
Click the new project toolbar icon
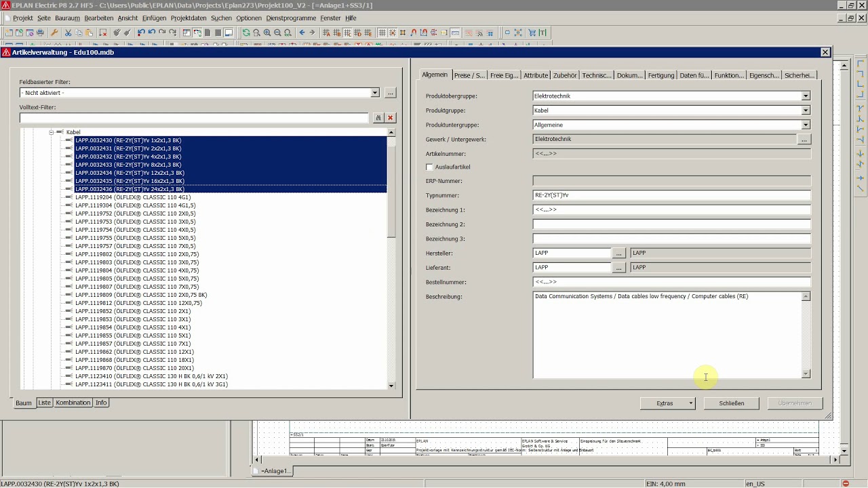tap(8, 33)
